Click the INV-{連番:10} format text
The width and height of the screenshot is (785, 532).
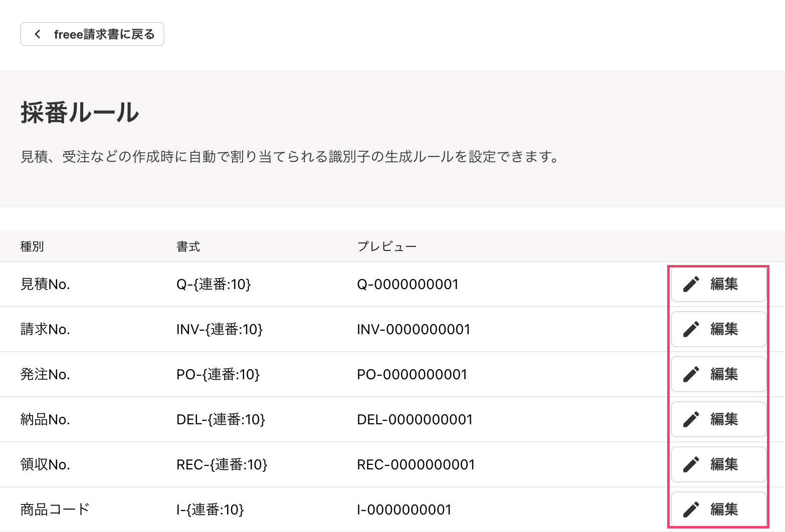pyautogui.click(x=220, y=330)
